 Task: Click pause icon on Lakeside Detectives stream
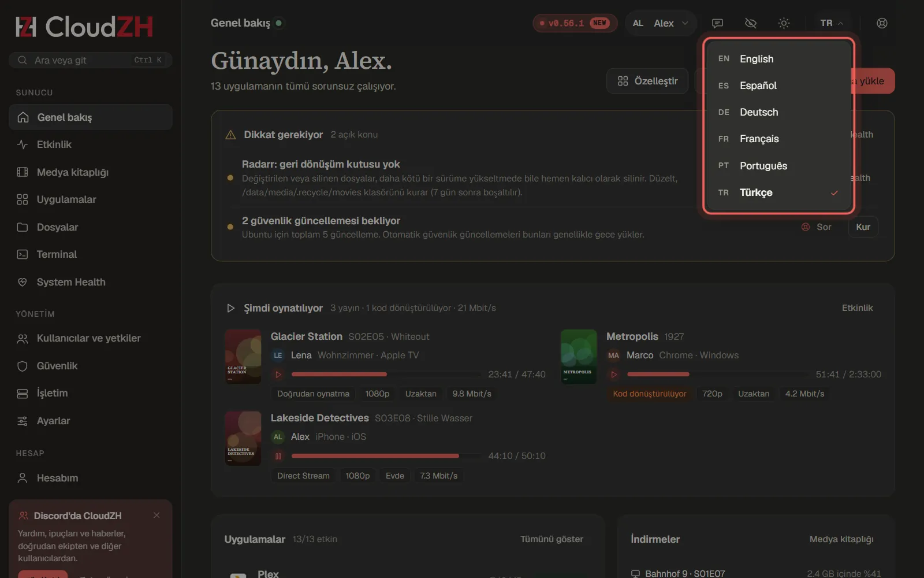coord(278,456)
